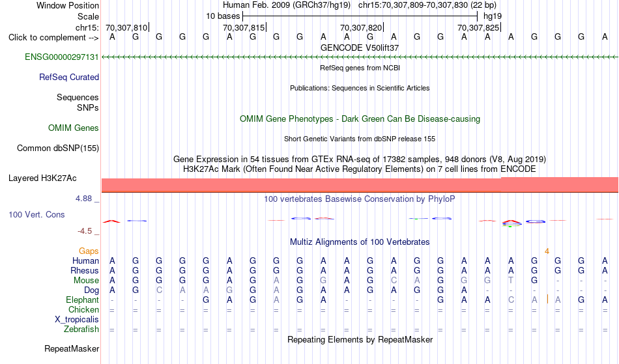619x364 pixels.
Task: Open the 100 Vert. Cons track label
Action: tap(36, 214)
